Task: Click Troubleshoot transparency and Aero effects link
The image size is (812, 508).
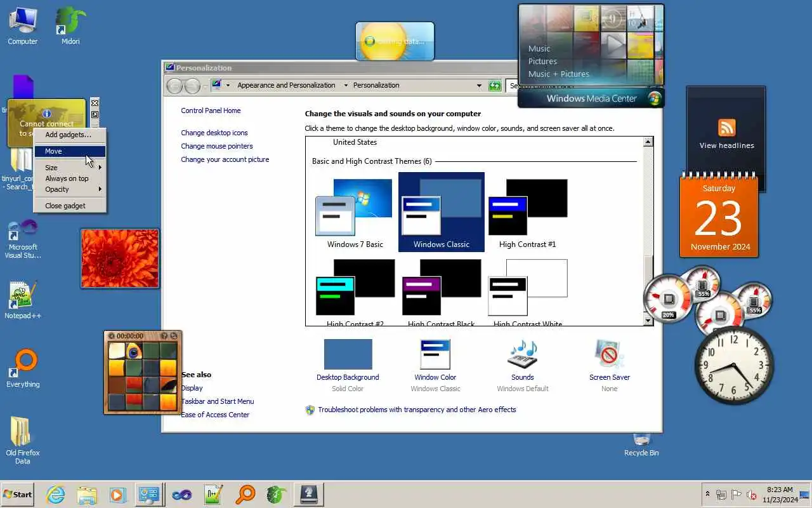Action: pyautogui.click(x=417, y=410)
